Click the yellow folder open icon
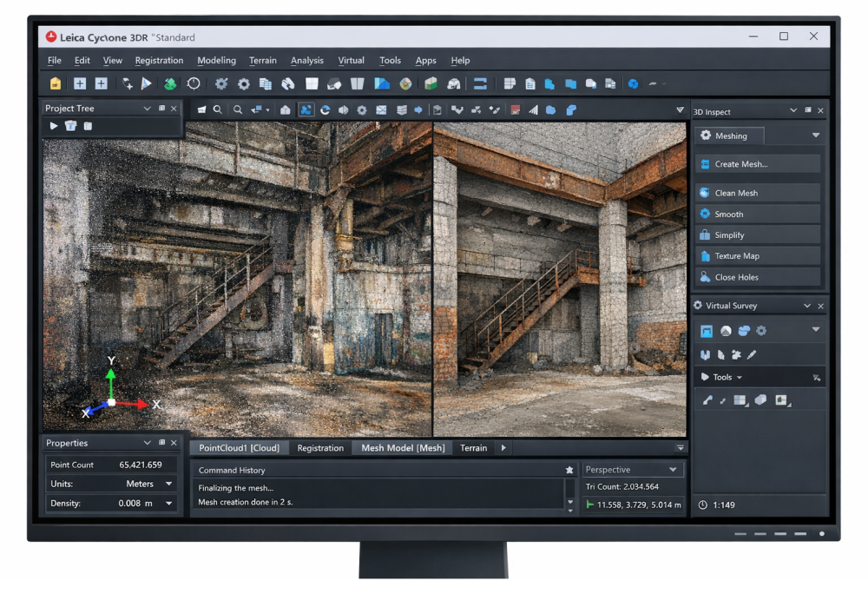 (56, 84)
